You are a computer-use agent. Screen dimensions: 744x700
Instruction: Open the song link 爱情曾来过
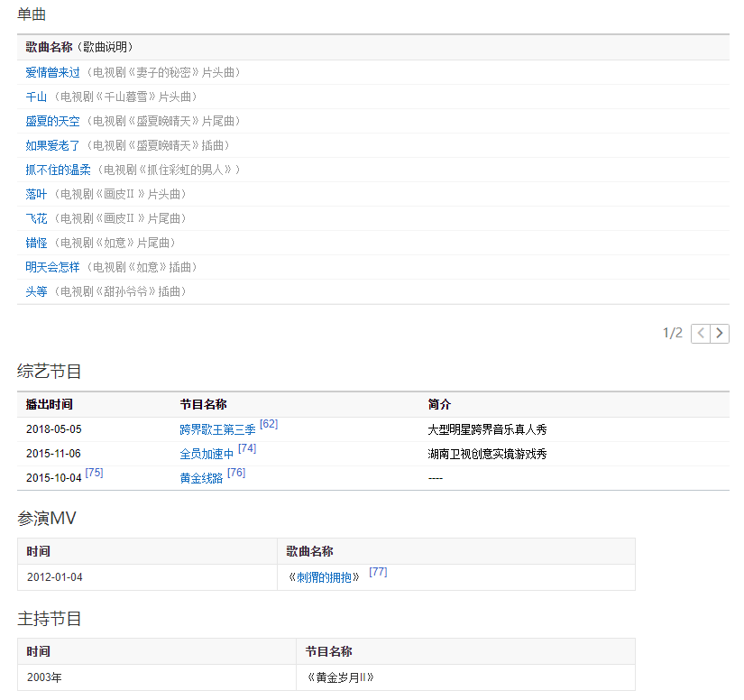(x=52, y=72)
